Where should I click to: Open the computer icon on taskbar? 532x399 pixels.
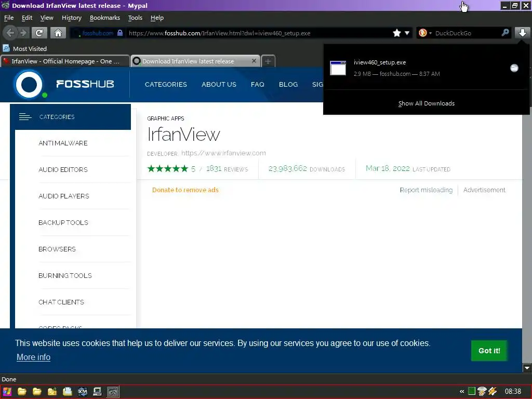tap(97, 392)
